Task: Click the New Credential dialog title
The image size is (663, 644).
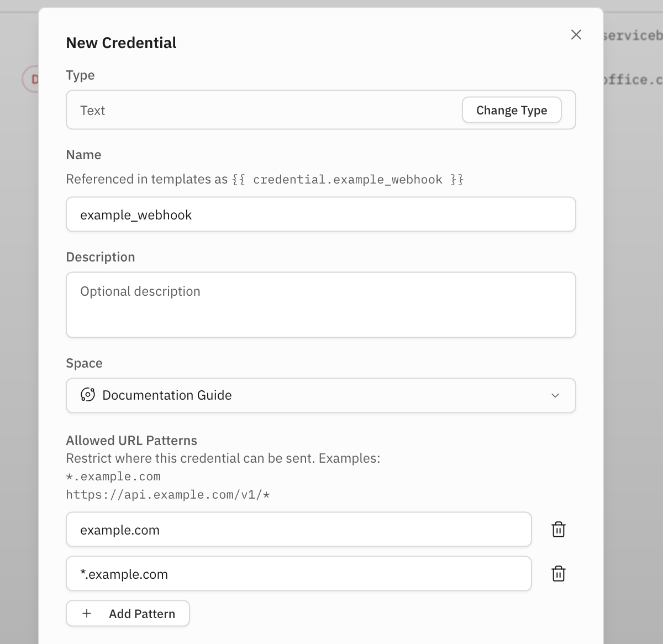Action: tap(121, 43)
